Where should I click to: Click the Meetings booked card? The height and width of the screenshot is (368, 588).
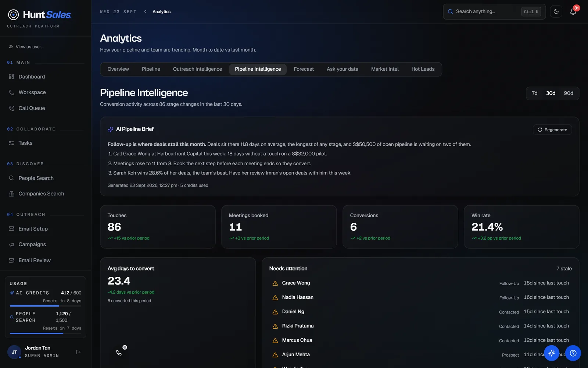(279, 227)
